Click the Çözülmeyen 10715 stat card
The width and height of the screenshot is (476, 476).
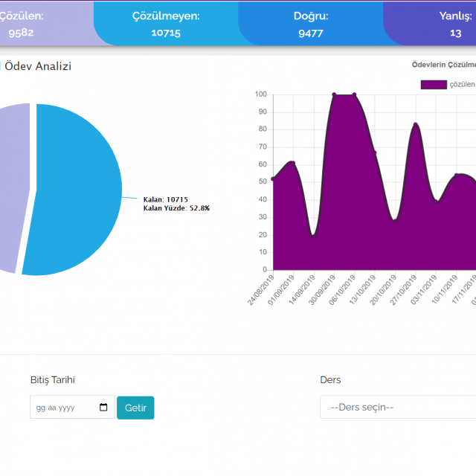pos(166,24)
